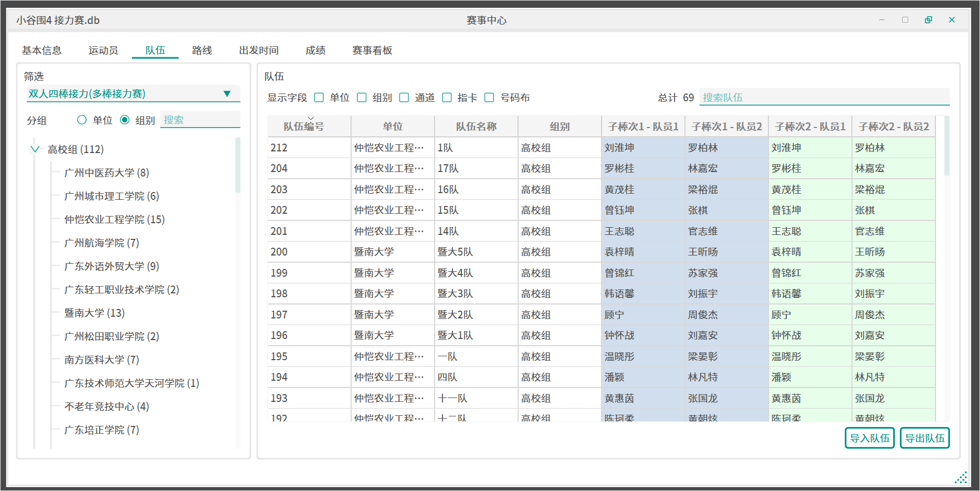The image size is (980, 491).
Task: Click the 导入队伍 button
Action: click(x=869, y=438)
